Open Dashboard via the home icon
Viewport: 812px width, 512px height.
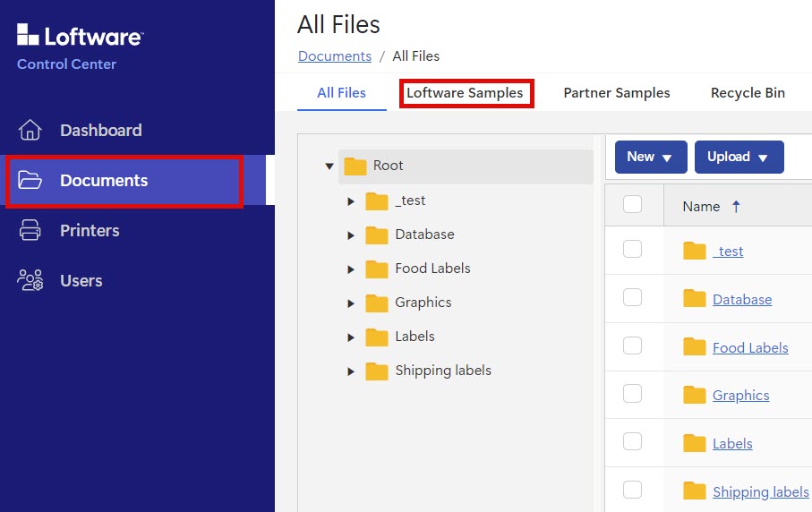[30, 131]
